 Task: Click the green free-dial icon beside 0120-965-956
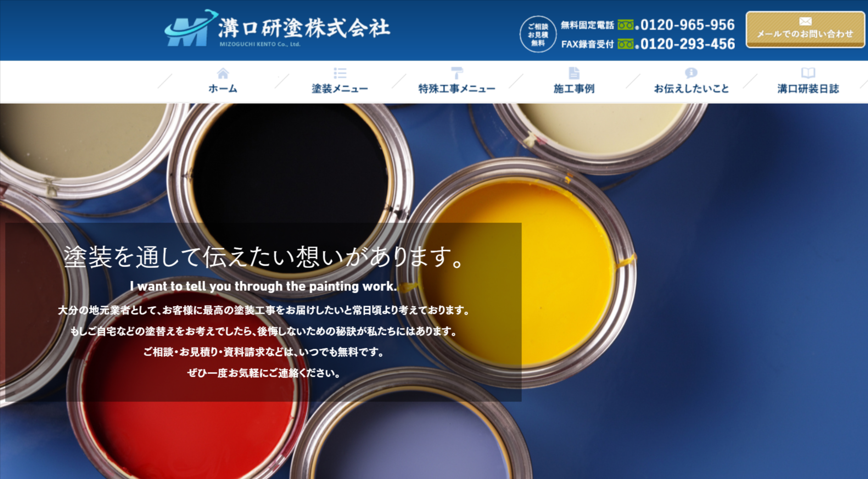[626, 25]
